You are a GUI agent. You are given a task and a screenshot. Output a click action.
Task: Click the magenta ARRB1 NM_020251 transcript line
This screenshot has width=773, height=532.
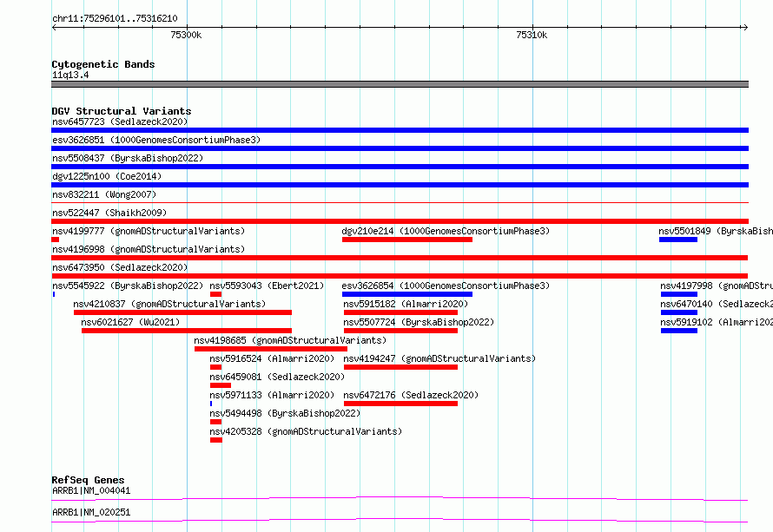click(x=400, y=520)
